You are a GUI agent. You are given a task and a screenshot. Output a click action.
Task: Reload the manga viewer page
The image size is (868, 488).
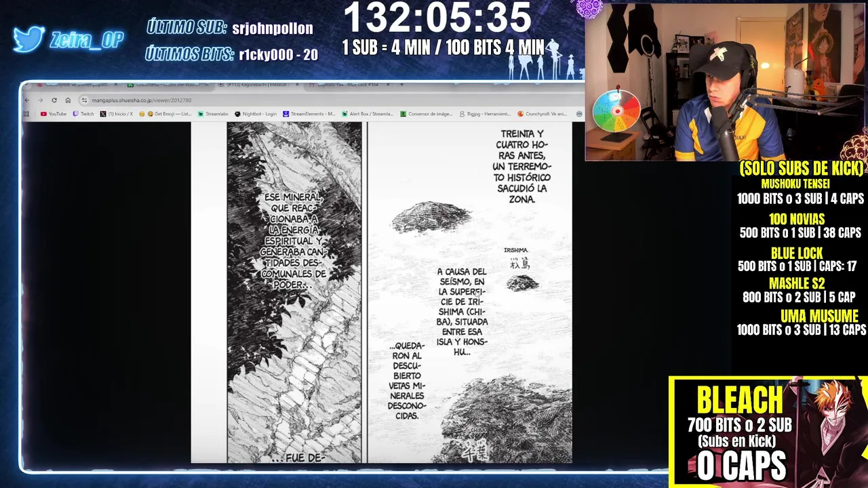pos(54,100)
